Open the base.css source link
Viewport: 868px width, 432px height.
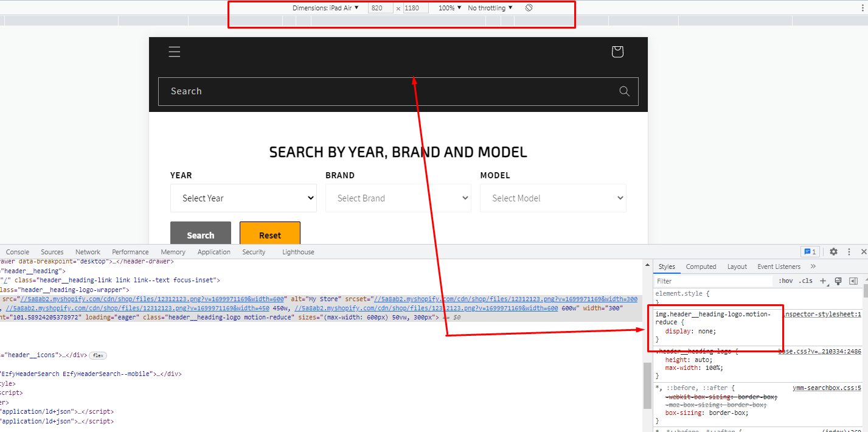click(820, 352)
